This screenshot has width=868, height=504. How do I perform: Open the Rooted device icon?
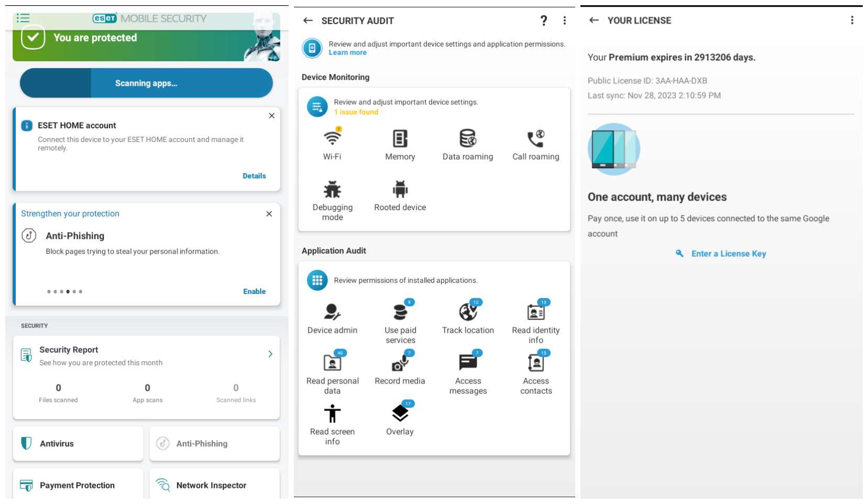pos(400,189)
